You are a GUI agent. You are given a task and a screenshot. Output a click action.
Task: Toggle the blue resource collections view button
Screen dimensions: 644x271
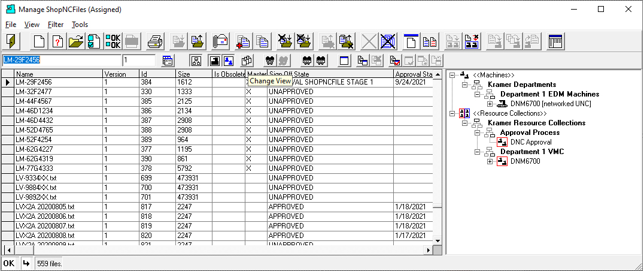point(229,61)
